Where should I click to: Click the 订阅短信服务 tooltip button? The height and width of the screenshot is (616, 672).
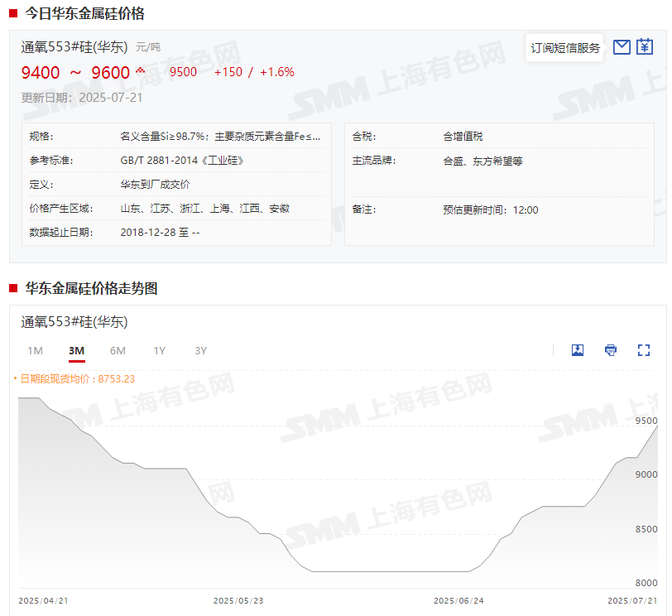click(x=565, y=48)
